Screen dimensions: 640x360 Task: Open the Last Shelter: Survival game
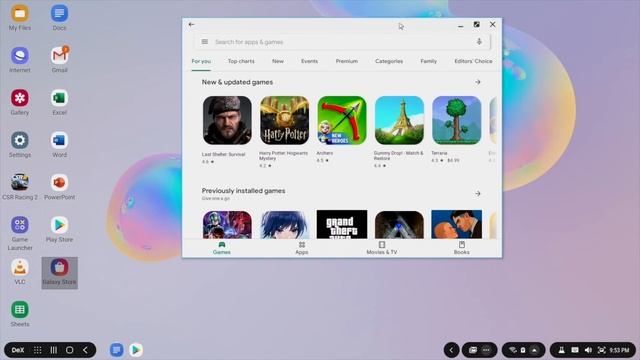(x=227, y=130)
